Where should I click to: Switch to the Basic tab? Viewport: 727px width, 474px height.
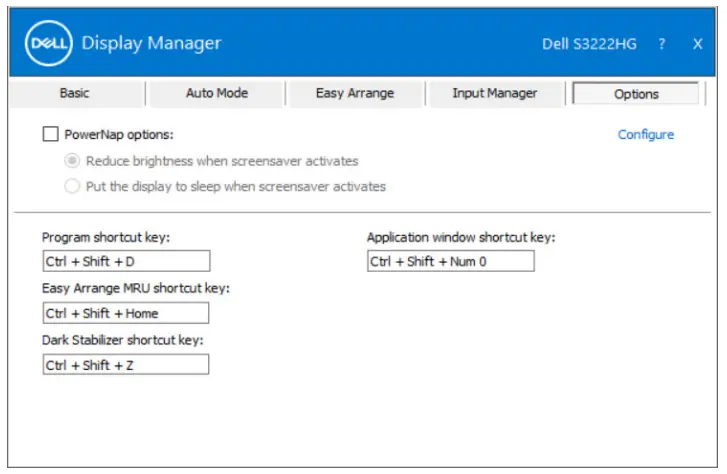click(x=74, y=93)
